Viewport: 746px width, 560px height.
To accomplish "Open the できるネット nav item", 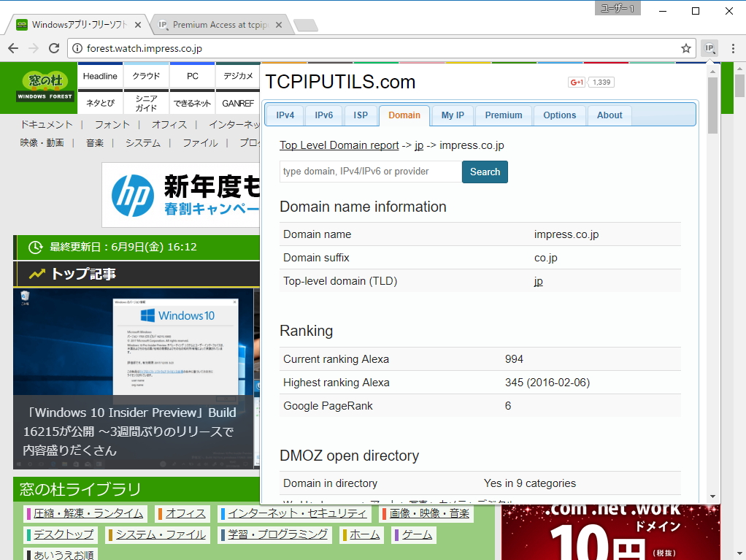I will pyautogui.click(x=192, y=103).
